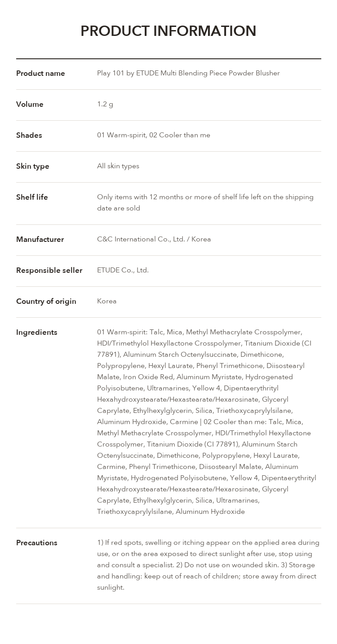Click the Korea country of origin value
Viewport: 337px width, 644px height.
point(107,301)
